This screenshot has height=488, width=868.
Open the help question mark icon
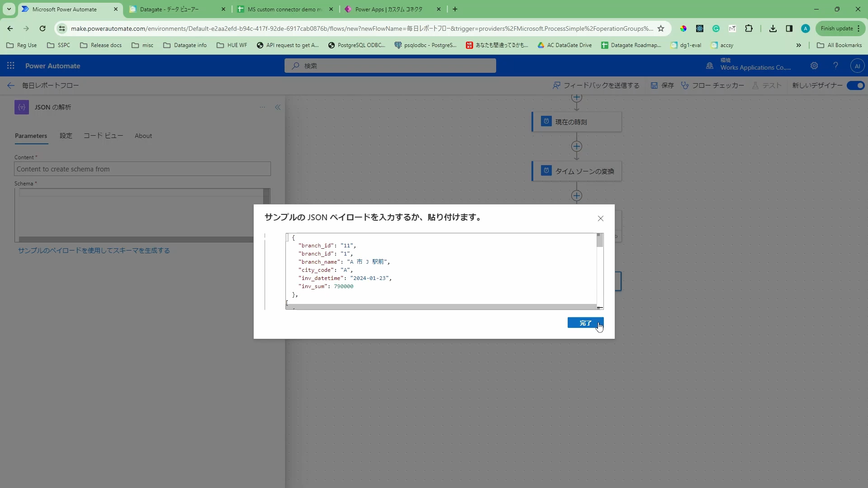835,66
